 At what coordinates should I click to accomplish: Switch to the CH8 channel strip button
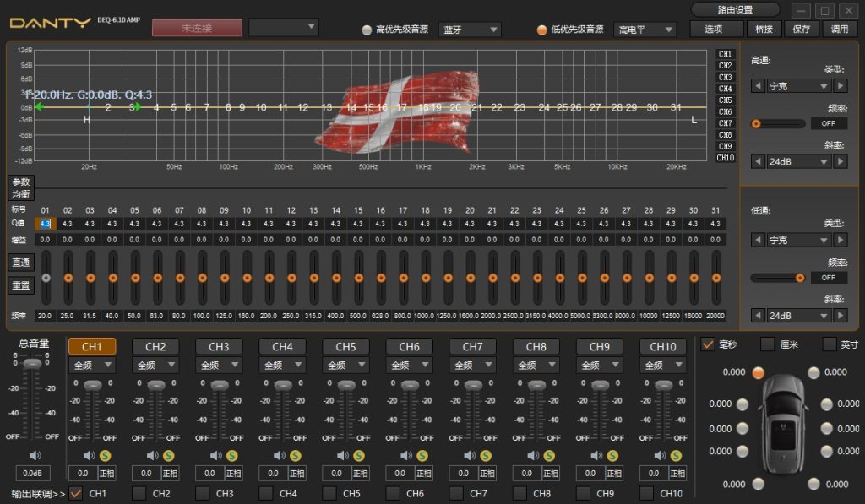tap(536, 347)
